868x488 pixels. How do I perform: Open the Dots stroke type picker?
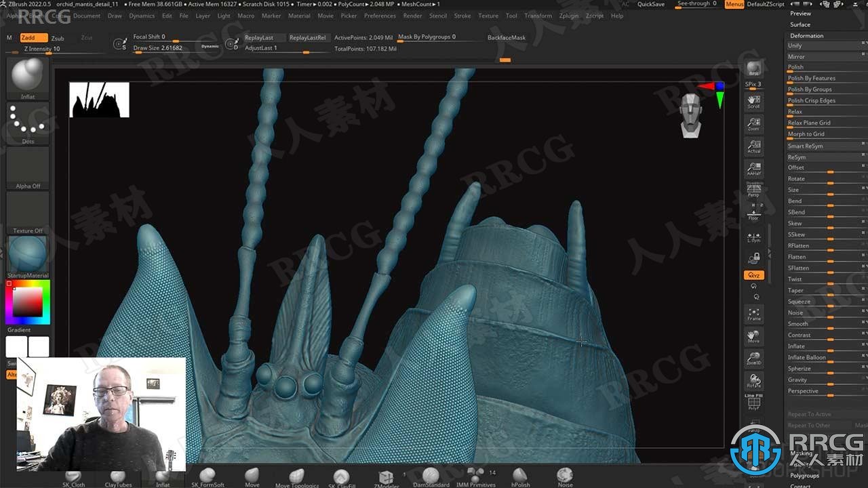point(28,123)
